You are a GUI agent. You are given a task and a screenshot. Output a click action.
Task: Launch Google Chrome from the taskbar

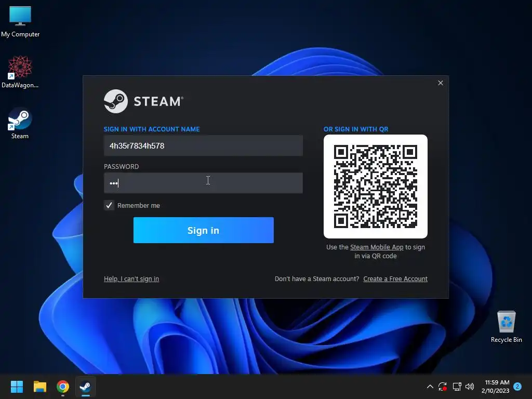coord(63,387)
